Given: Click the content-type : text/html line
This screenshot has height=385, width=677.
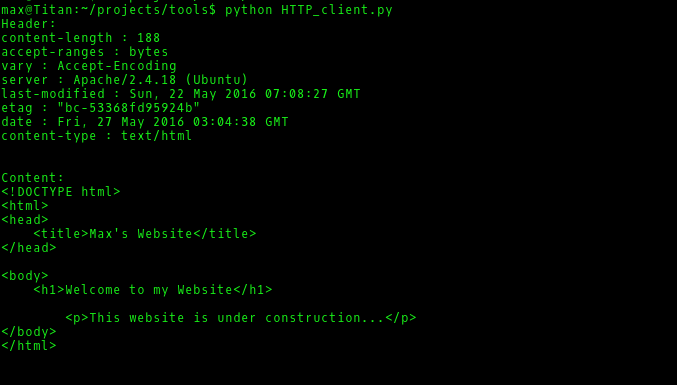Looking at the screenshot, I should pyautogui.click(x=97, y=136).
